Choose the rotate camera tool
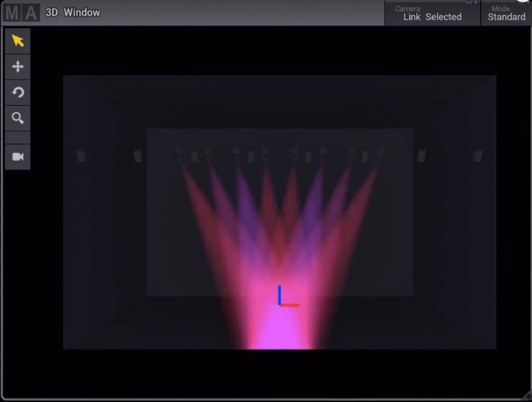 tap(17, 92)
